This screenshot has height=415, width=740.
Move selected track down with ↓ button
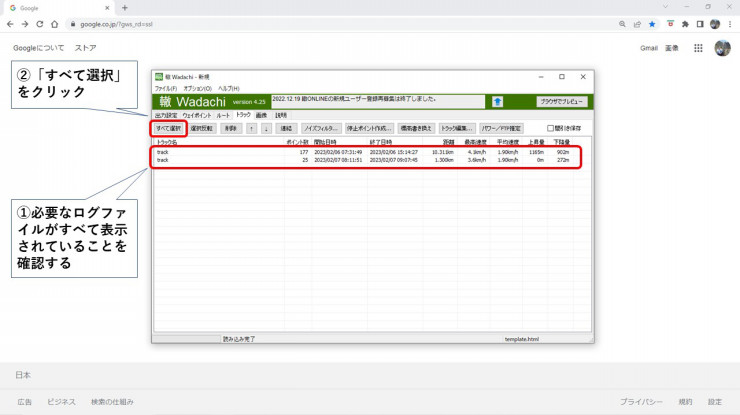pos(266,128)
